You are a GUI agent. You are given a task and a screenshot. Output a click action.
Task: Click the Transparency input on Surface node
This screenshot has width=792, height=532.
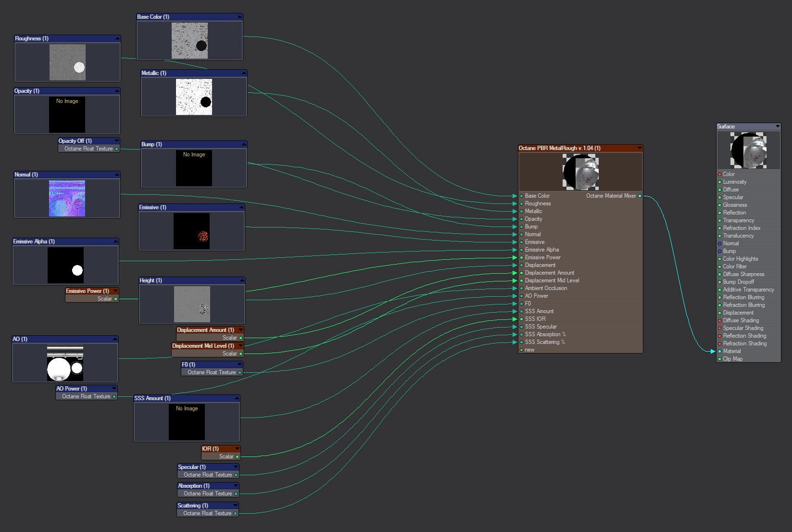coord(720,221)
